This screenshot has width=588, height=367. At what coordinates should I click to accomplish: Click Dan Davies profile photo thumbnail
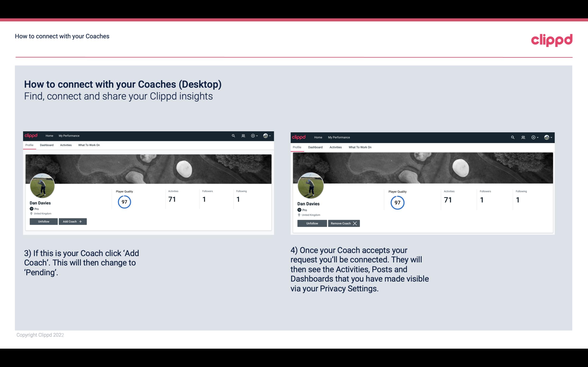pos(43,185)
